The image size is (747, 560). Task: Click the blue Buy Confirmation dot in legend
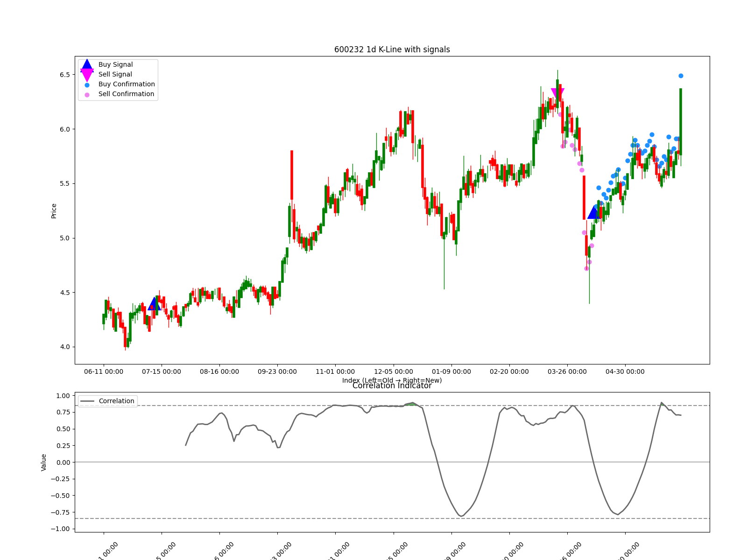87,85
